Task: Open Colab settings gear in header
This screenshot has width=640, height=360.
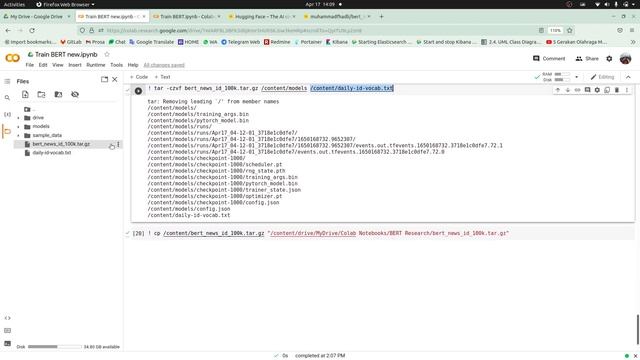Action: [609, 59]
